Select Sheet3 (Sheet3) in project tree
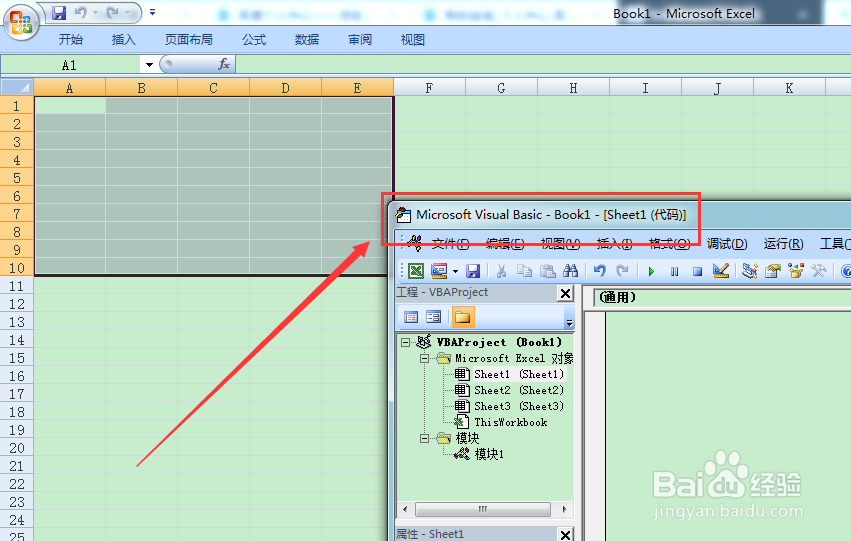The image size is (851, 541). [519, 406]
